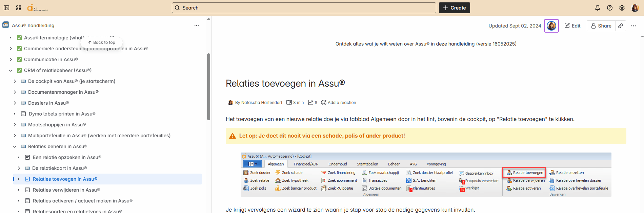Copy page link with chain icon
The height and width of the screenshot is (213, 644).
[621, 26]
